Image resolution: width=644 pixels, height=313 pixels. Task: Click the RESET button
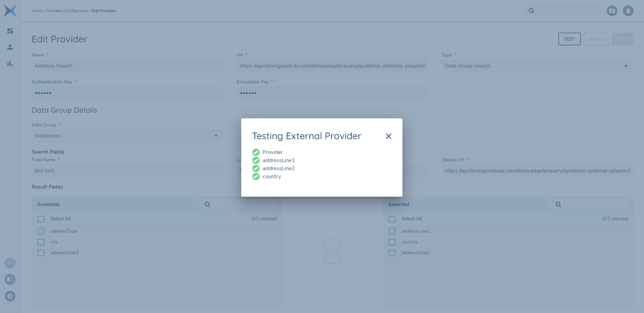point(596,39)
